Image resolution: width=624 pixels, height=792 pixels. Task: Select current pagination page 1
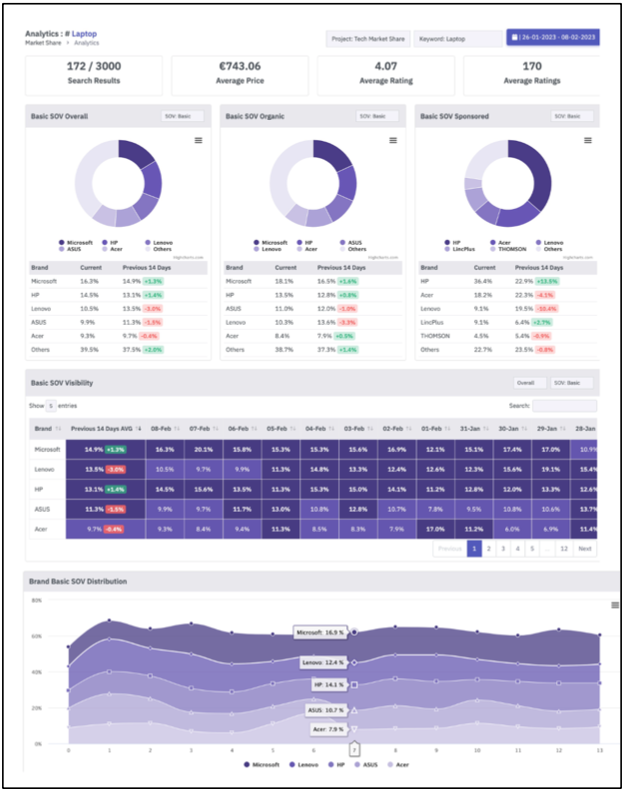[x=474, y=549]
